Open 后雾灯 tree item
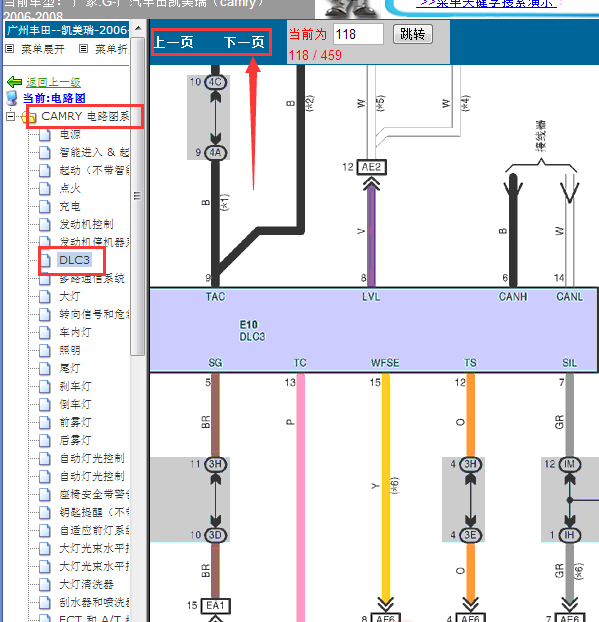 (75, 440)
